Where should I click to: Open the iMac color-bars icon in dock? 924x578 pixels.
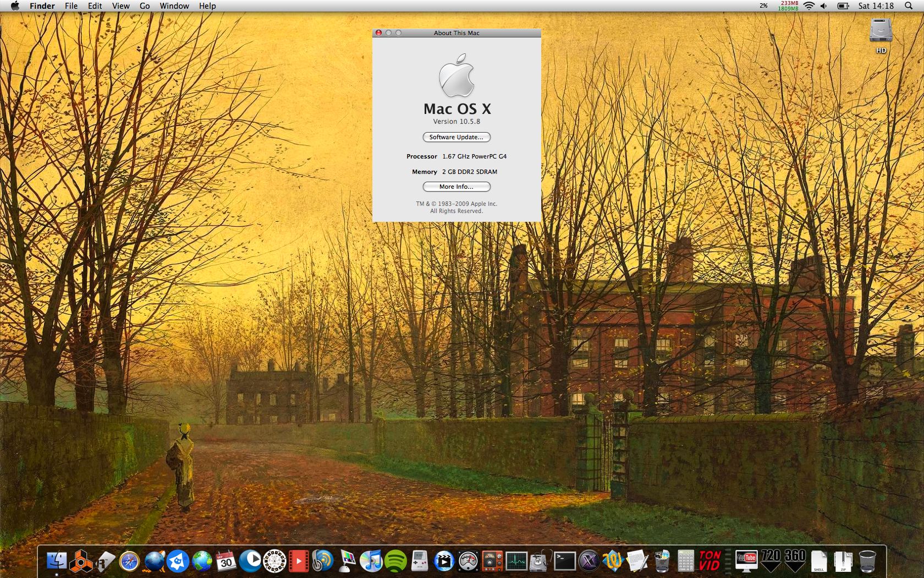[x=347, y=561]
